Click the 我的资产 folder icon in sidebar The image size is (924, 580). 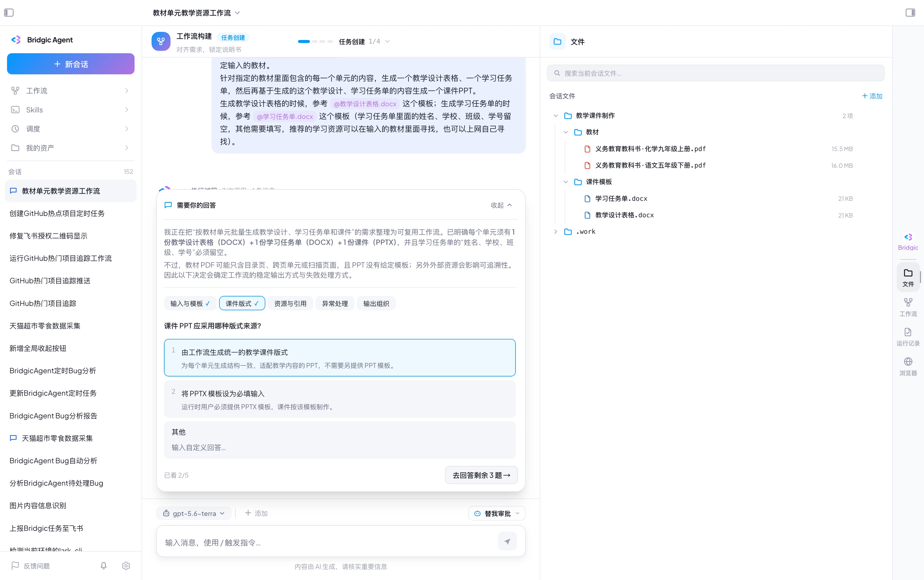click(15, 148)
